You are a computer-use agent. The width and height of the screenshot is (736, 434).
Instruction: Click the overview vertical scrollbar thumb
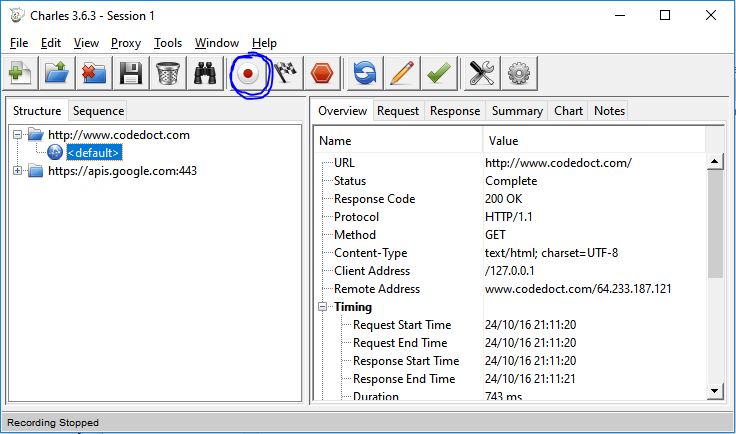pos(714,224)
